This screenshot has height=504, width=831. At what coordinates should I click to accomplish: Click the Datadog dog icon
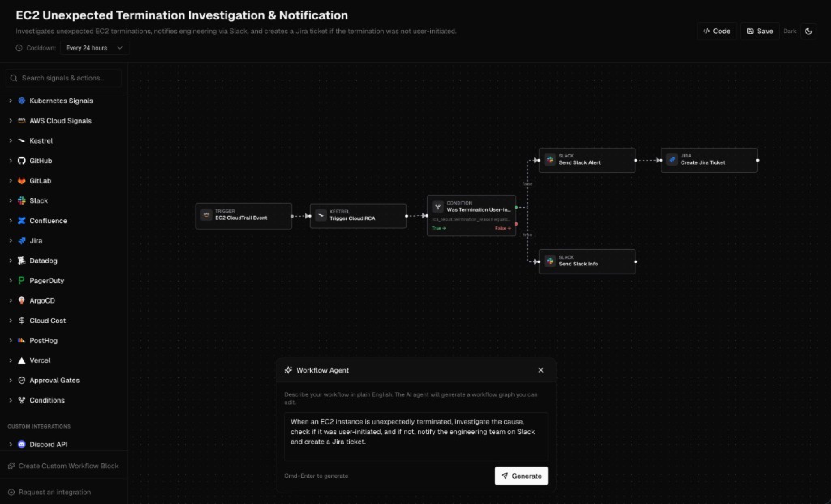(x=22, y=261)
